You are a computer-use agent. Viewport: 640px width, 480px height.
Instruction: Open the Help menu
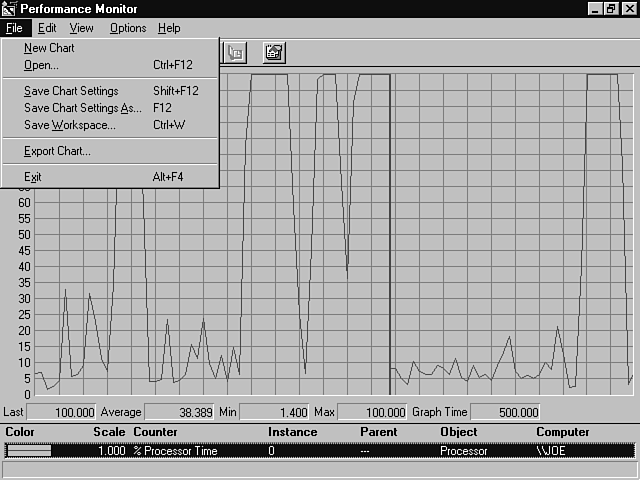tap(169, 28)
